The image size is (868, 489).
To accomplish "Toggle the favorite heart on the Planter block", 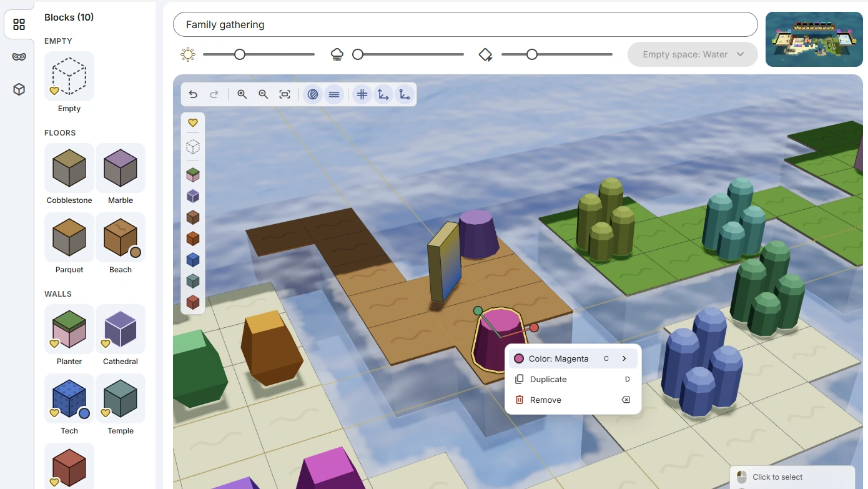I will pyautogui.click(x=54, y=343).
